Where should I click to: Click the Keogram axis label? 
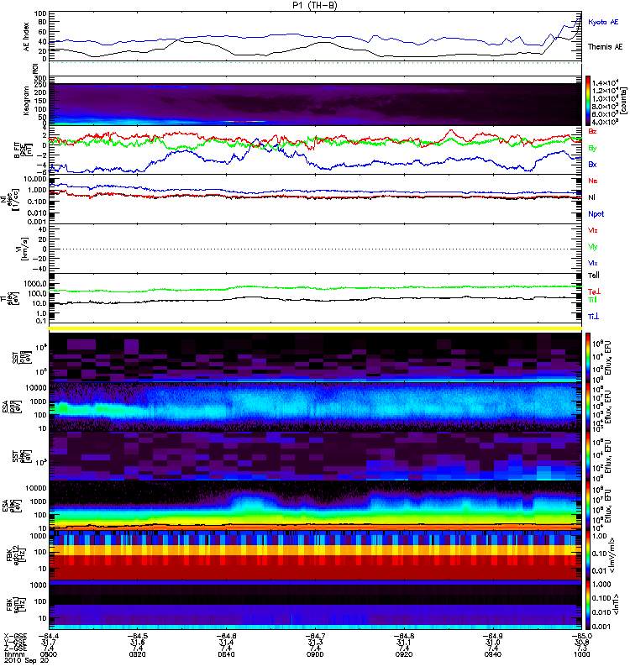27,101
